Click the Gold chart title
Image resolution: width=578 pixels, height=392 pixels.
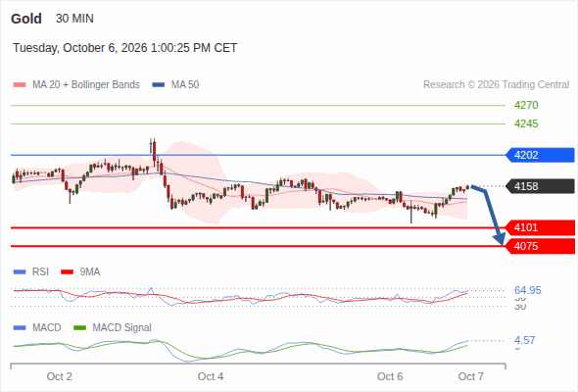[x=26, y=19]
